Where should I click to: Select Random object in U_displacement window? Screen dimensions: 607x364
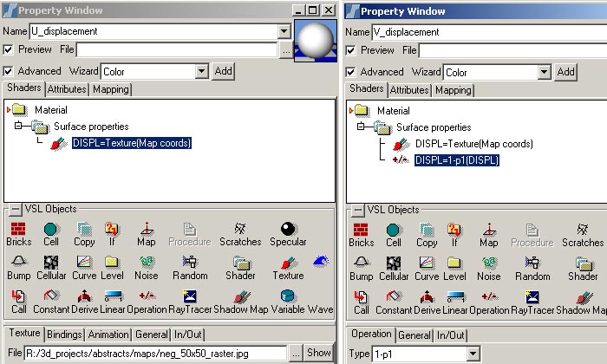click(190, 269)
